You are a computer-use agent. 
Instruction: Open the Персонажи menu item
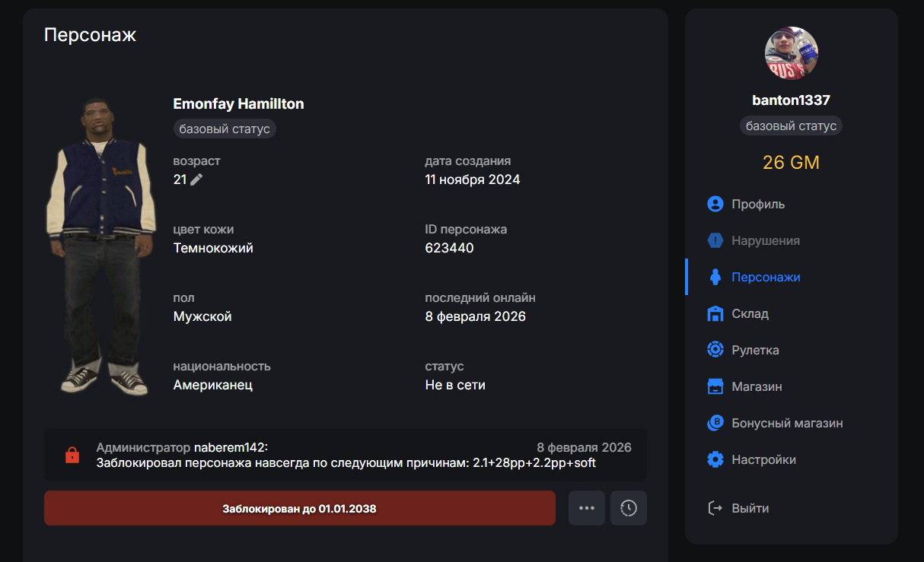[765, 277]
